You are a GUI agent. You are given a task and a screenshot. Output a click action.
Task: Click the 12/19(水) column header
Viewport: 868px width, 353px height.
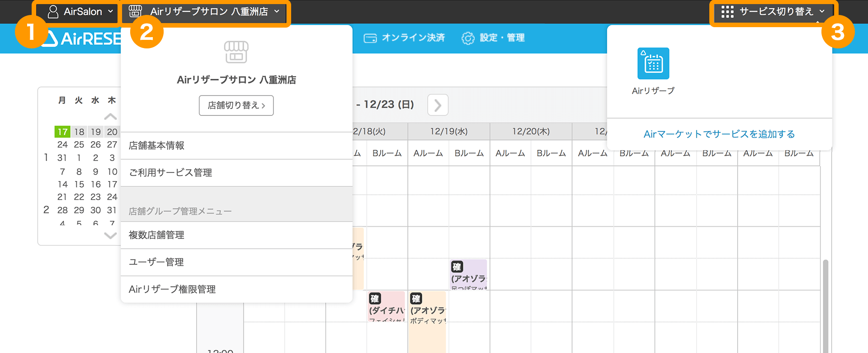(x=449, y=131)
